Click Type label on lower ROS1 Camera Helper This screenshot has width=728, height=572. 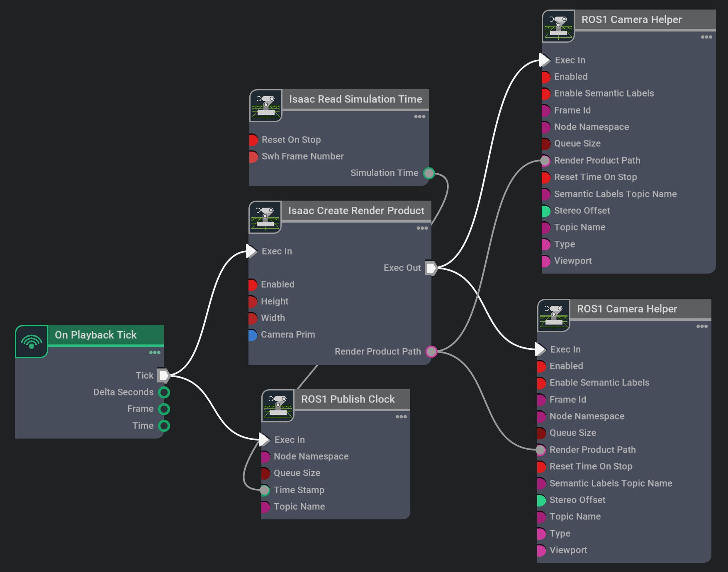point(560,533)
